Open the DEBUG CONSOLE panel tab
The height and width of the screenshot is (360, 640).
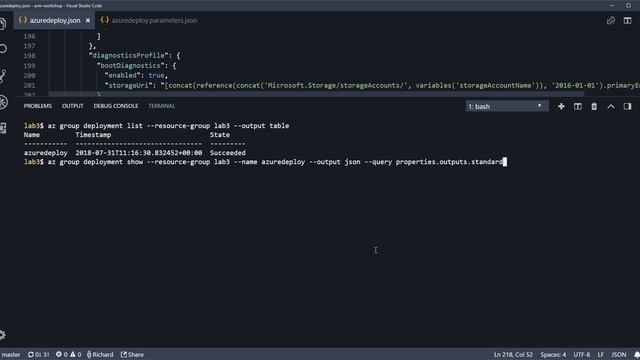pos(116,106)
